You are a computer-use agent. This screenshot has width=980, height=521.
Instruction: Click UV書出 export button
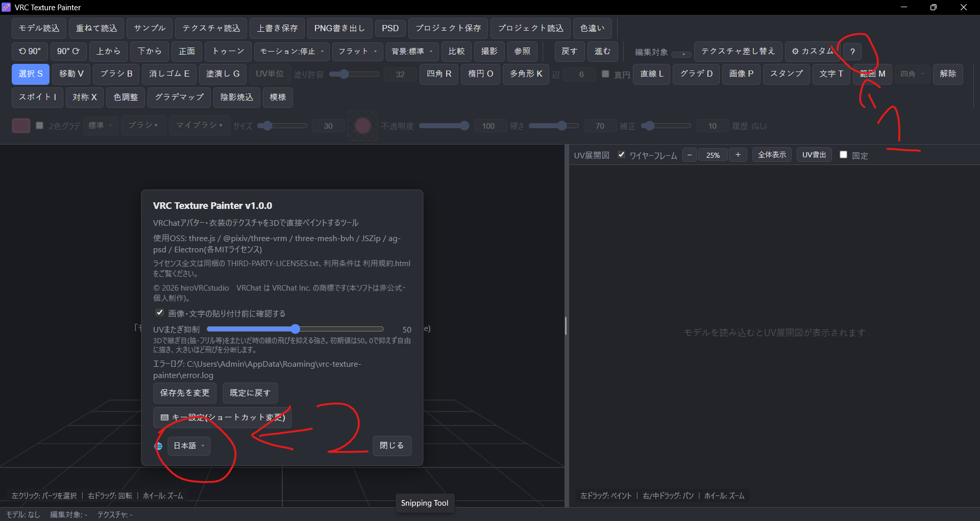[x=814, y=155]
